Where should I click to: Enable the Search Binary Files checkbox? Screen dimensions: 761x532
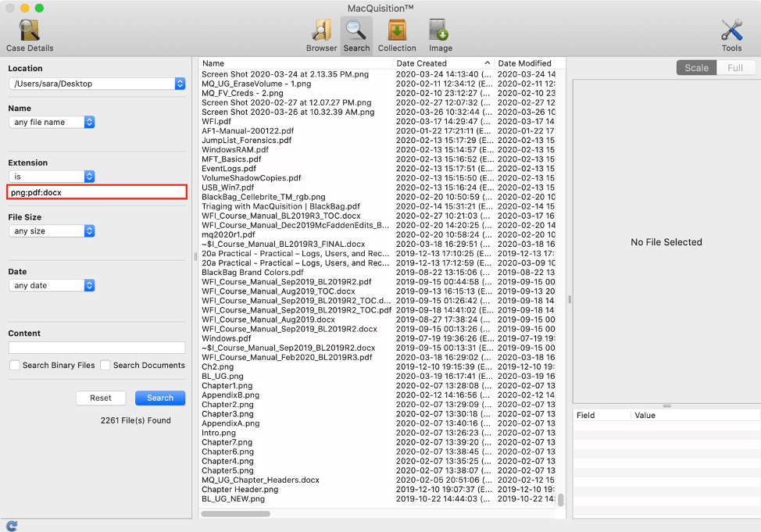click(x=15, y=365)
